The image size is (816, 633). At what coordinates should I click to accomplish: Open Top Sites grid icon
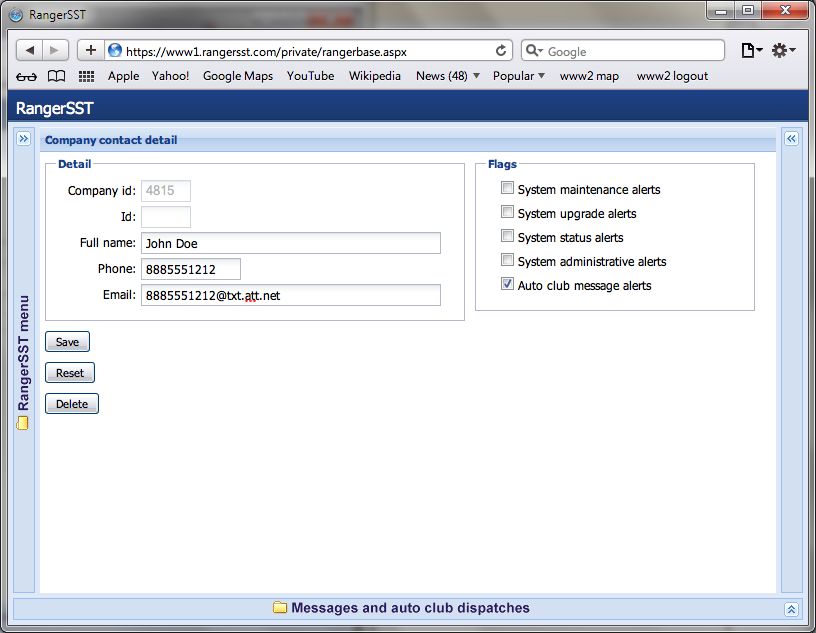tap(86, 76)
